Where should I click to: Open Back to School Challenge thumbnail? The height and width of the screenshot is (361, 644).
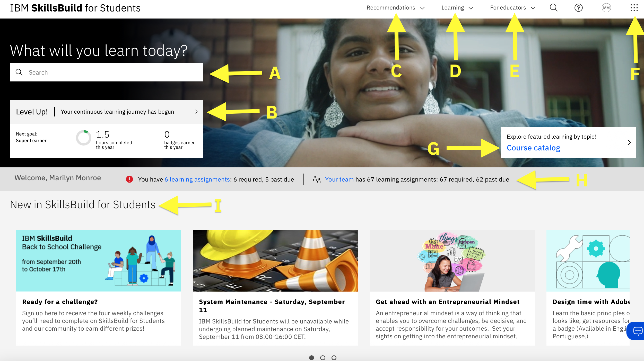(99, 260)
